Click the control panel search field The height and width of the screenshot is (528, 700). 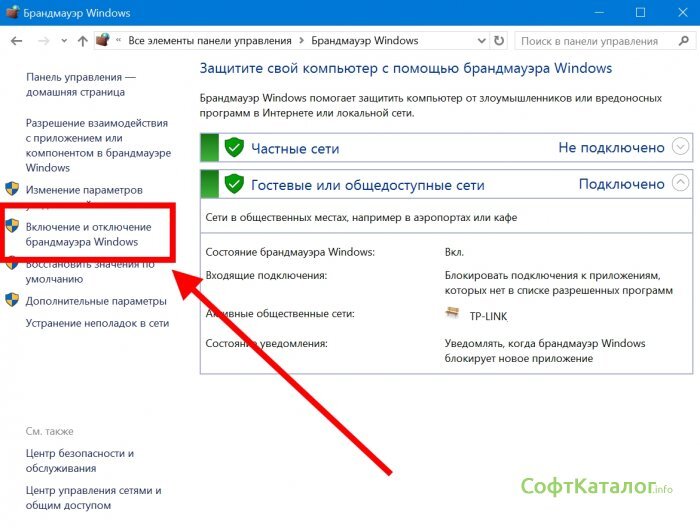[x=604, y=41]
